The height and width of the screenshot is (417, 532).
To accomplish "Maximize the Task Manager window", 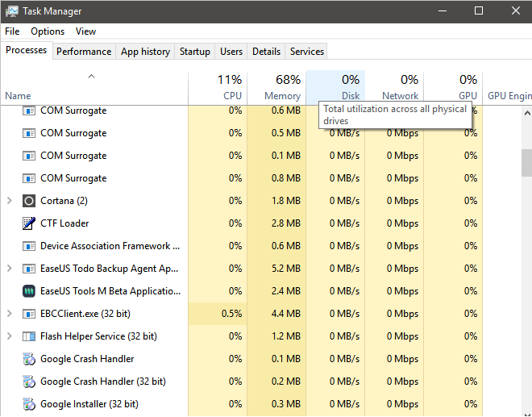I will [x=479, y=10].
